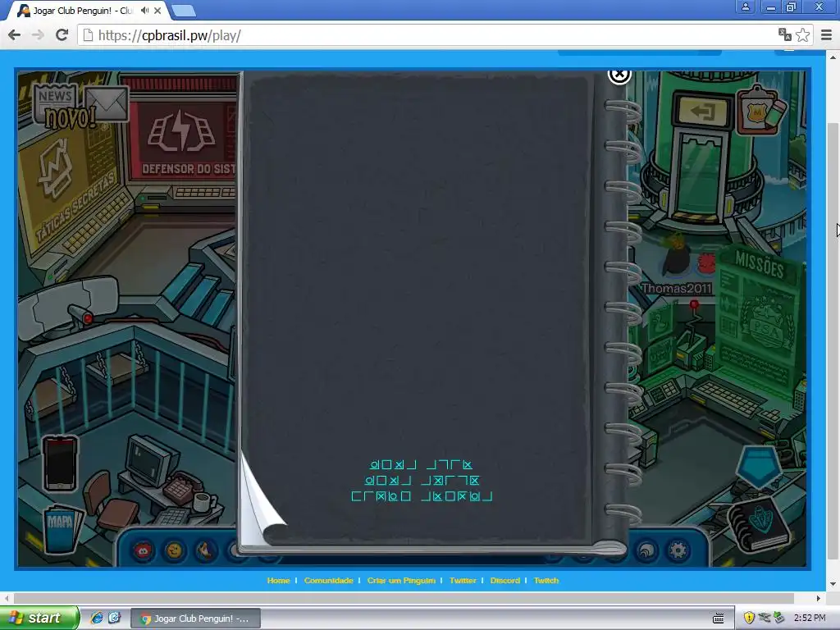This screenshot has height=630, width=840.
Task: Open the Comunidade footer link
Action: (x=328, y=580)
